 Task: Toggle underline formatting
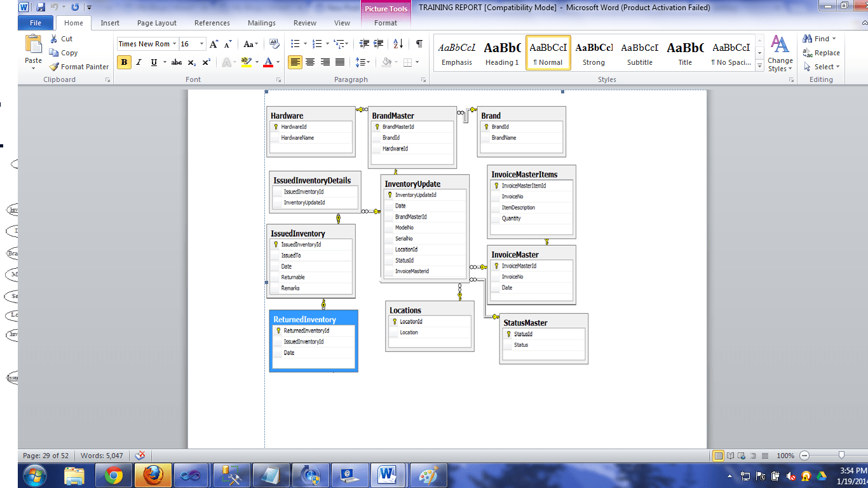click(153, 63)
